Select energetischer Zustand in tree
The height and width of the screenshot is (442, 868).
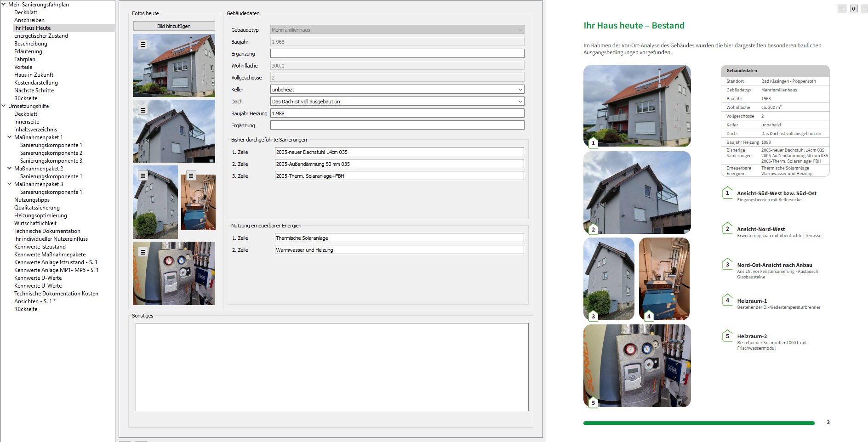point(41,36)
